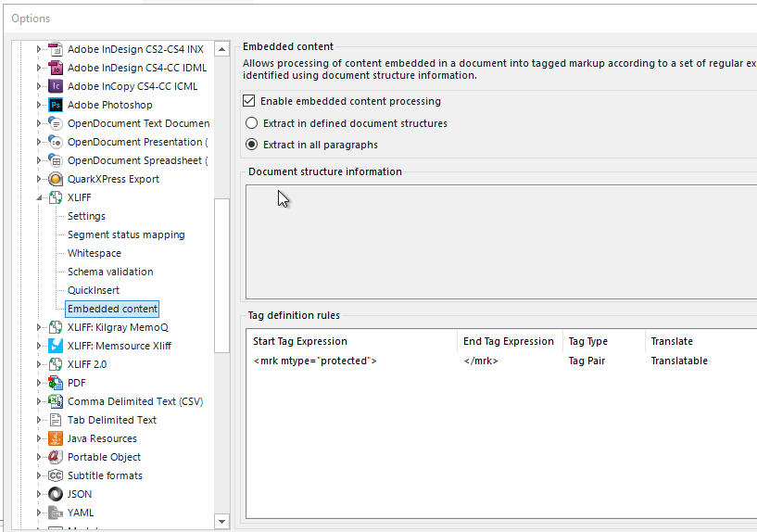Select Extract in all paragraphs radio

[x=251, y=145]
